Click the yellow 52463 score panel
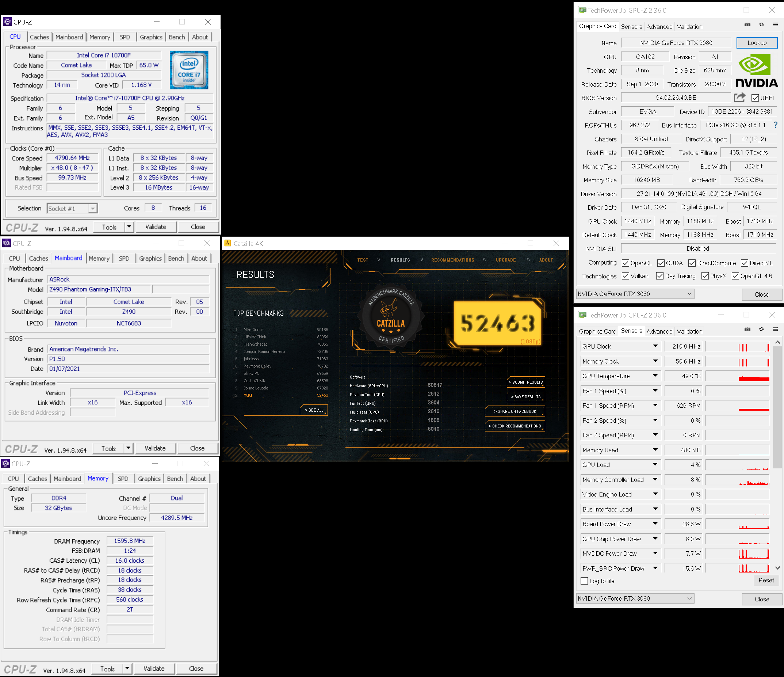This screenshot has width=784, height=677. (498, 323)
